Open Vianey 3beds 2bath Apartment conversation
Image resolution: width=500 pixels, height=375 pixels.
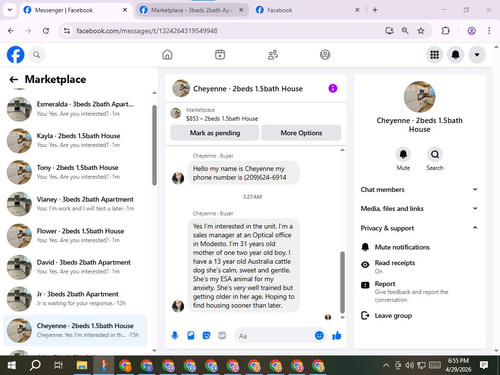coord(76,204)
